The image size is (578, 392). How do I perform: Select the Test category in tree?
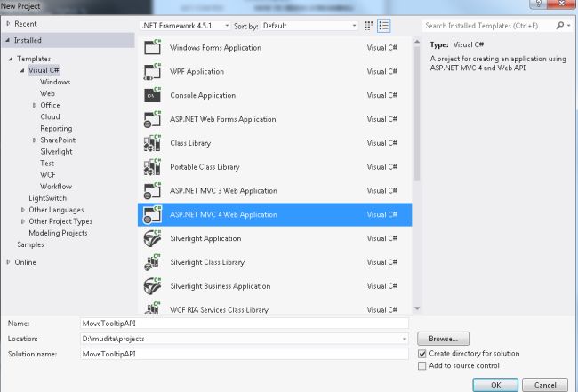tap(47, 164)
